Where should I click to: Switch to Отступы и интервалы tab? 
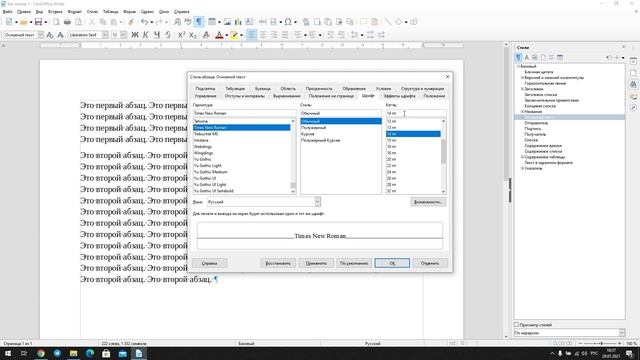[244, 96]
